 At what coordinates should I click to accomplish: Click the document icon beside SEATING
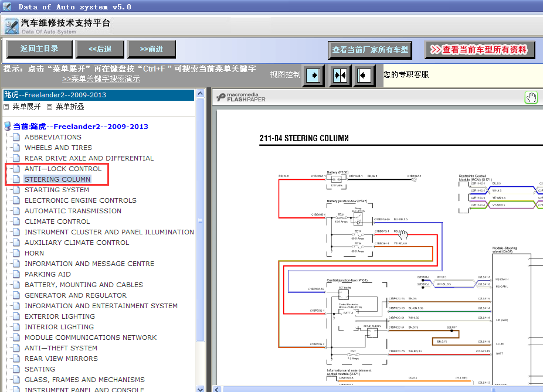click(x=16, y=369)
